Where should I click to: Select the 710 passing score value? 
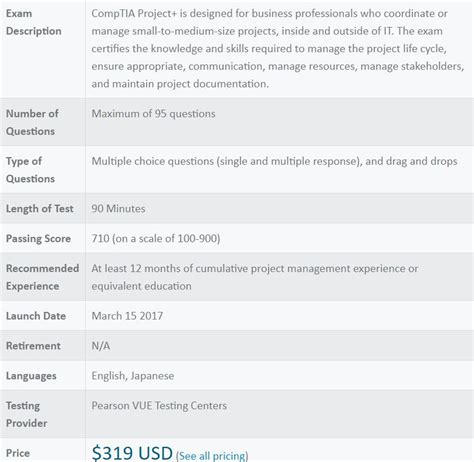click(x=156, y=239)
